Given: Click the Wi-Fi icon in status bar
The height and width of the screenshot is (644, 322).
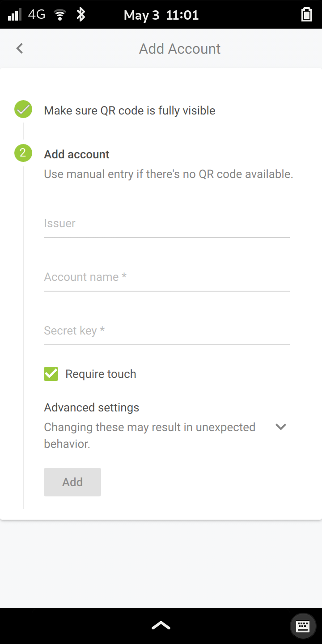Looking at the screenshot, I should (x=59, y=15).
